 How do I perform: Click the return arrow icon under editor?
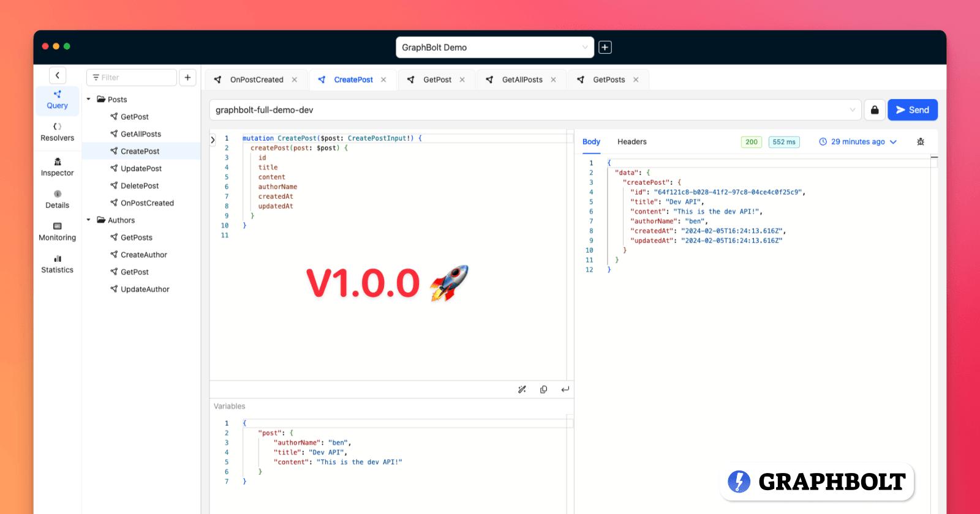(565, 389)
